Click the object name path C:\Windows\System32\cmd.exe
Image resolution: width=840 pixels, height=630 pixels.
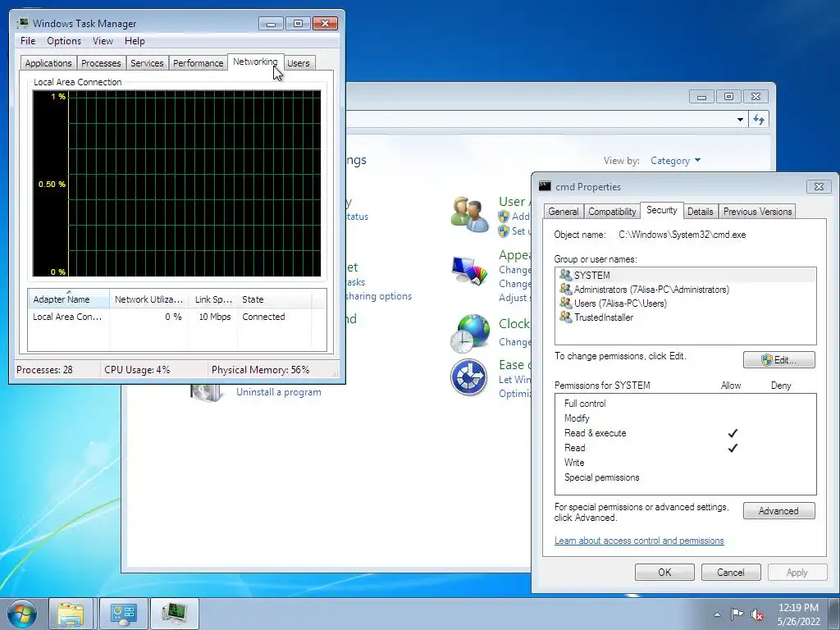(x=682, y=235)
